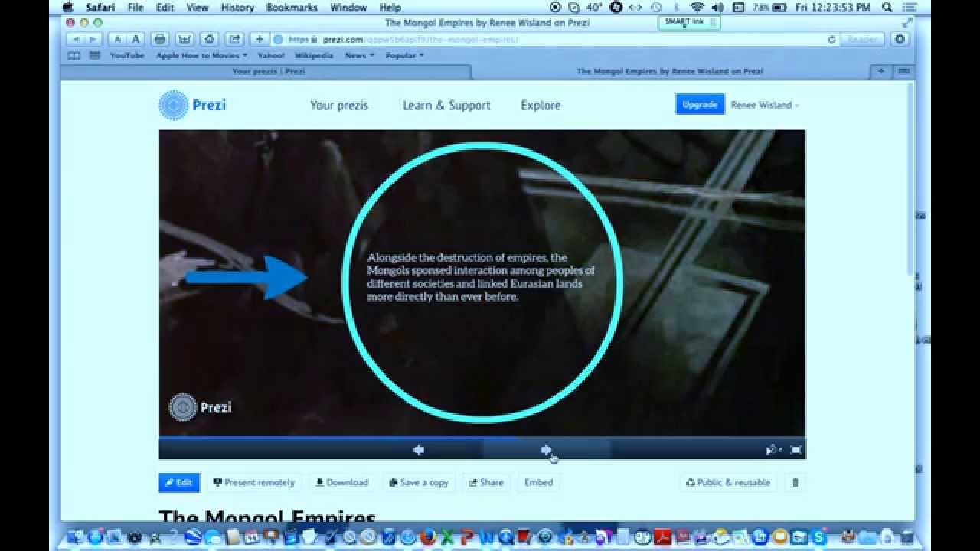This screenshot has width=980, height=551.
Task: Advance to the next prezi step arrow
Action: point(546,450)
